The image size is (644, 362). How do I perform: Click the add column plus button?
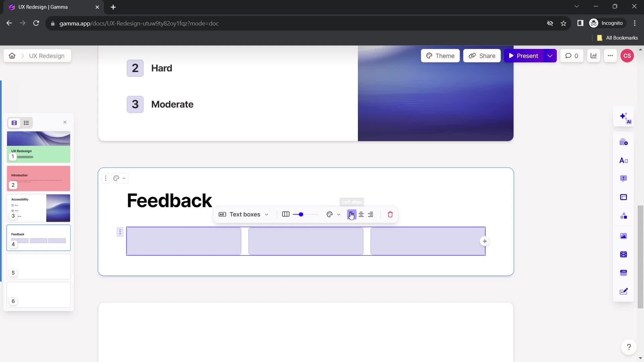tap(485, 241)
